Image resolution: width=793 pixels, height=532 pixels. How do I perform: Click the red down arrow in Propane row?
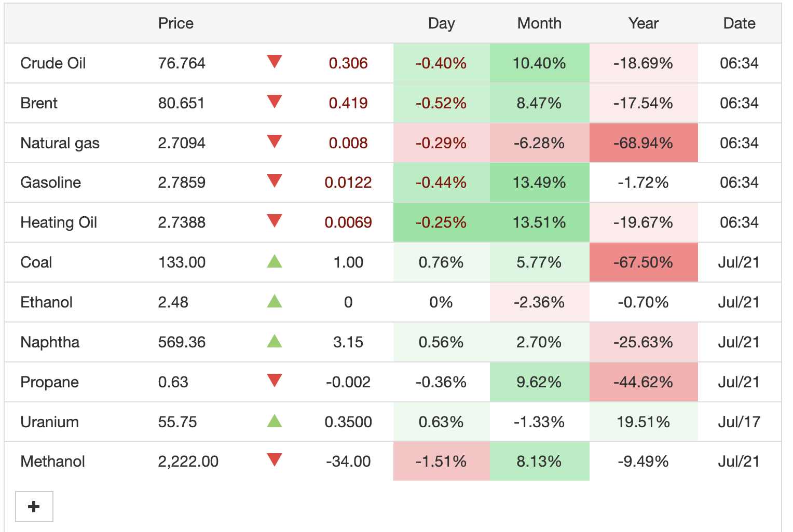click(x=275, y=381)
